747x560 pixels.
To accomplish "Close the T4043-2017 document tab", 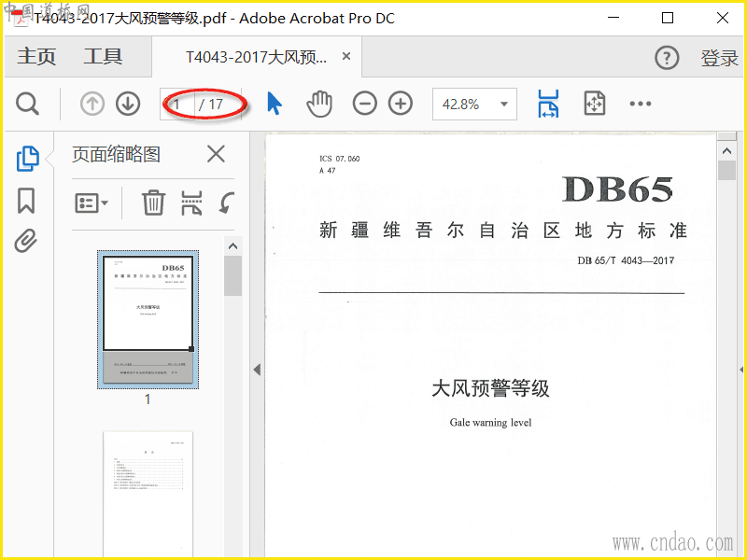I will (346, 57).
